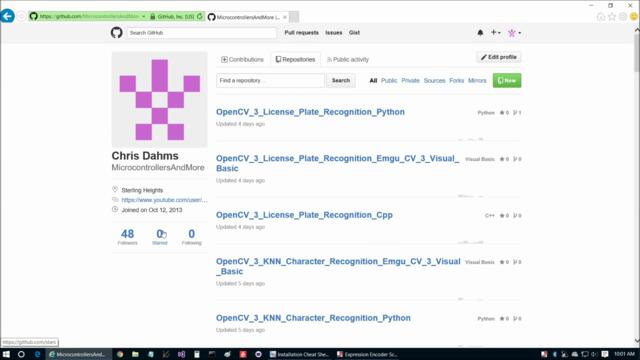This screenshot has width=640, height=360.
Task: Click the browser Forward arrow button
Action: (21, 17)
